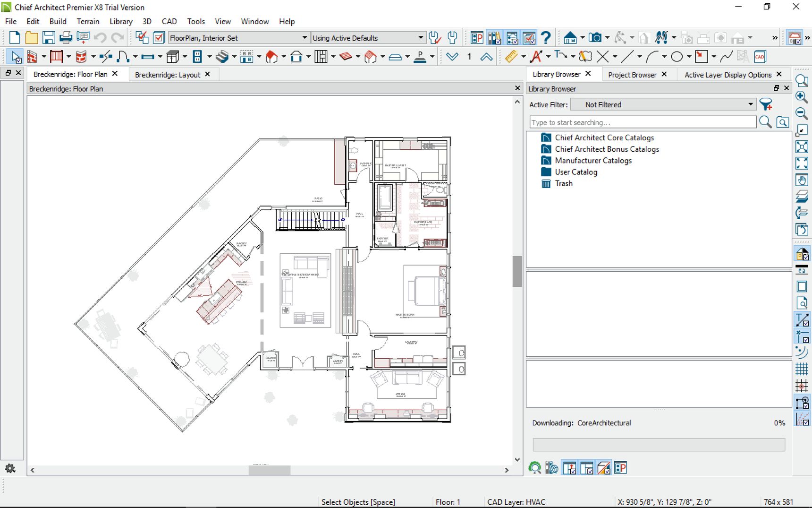Expand the Dimension tools dropdown arrow
Viewport: 812px width, 508px height.
[x=524, y=57]
